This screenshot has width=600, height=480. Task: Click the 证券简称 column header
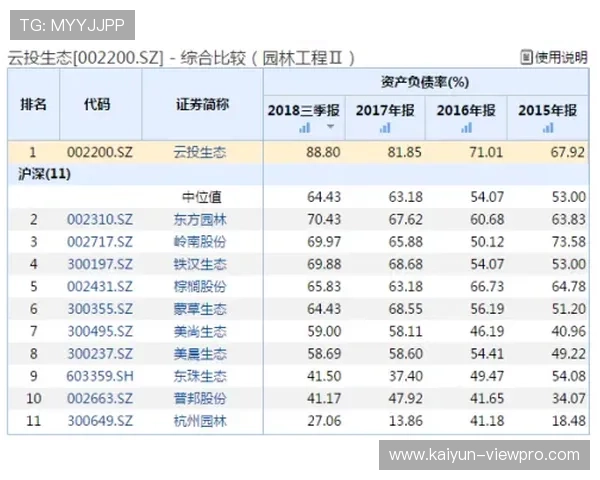202,104
